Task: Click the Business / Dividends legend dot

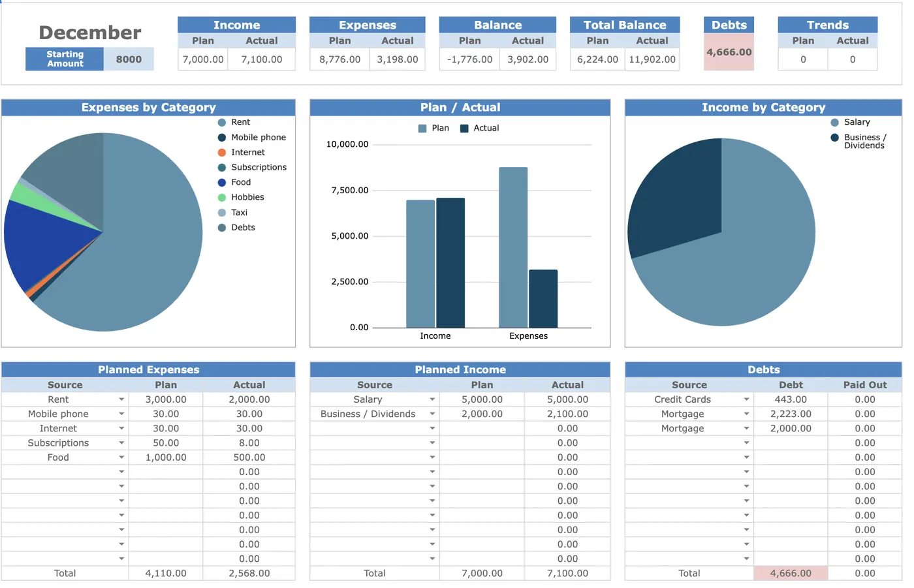Action: (834, 138)
